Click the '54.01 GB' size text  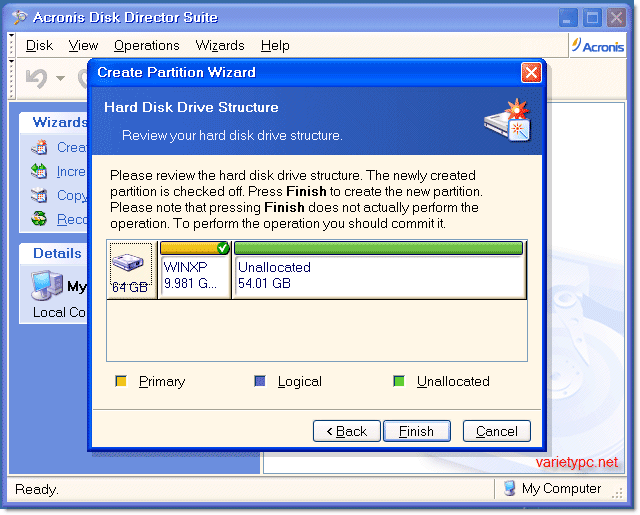click(264, 283)
